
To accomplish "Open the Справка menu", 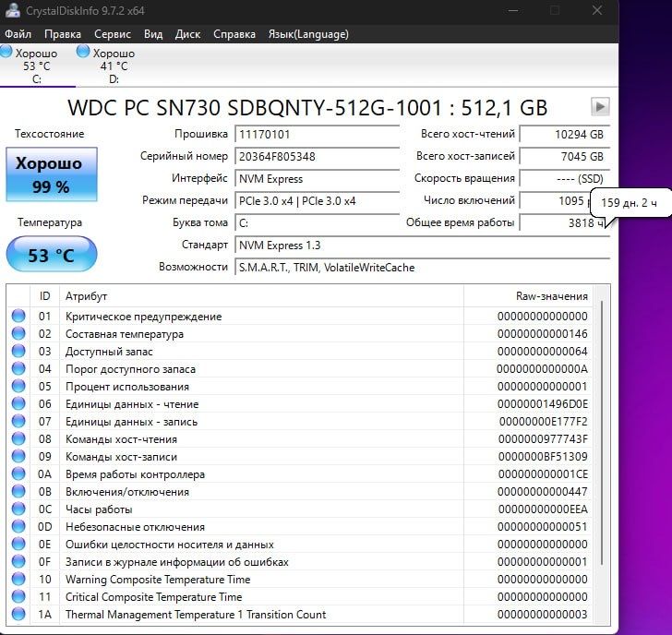I will point(234,34).
